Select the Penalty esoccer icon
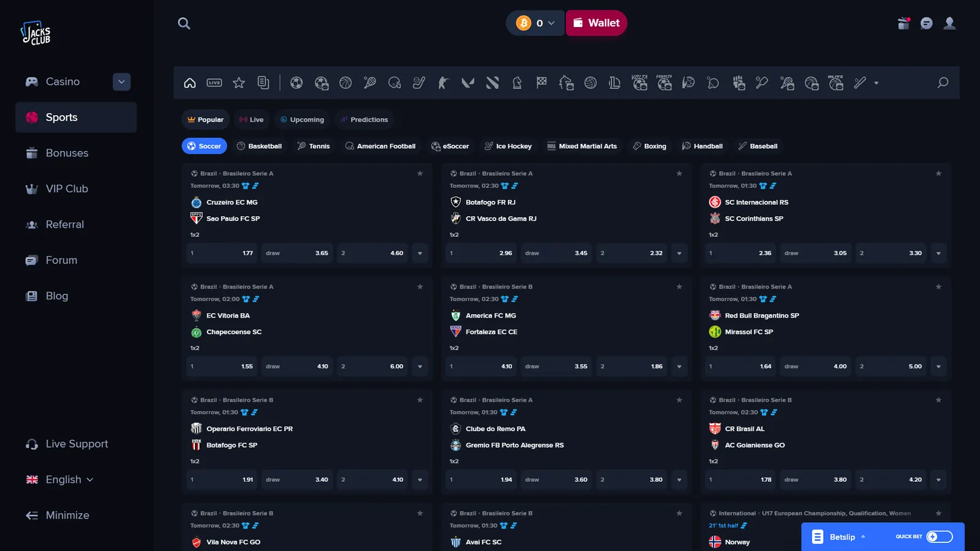 click(664, 83)
